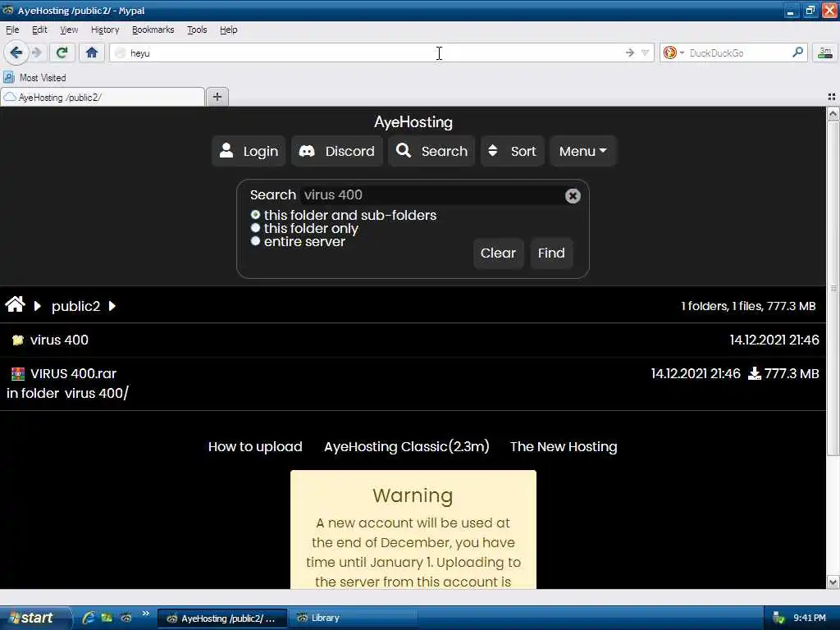Viewport: 840px width, 630px height.
Task: Click the archive icon of VIRUS 400.rar
Action: 18,373
